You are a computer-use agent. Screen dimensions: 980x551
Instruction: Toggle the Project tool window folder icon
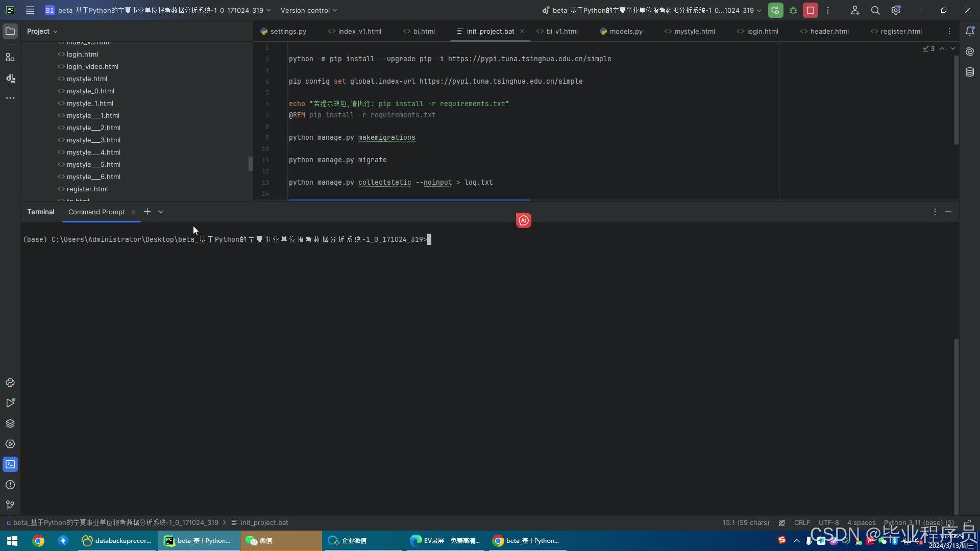coord(10,31)
